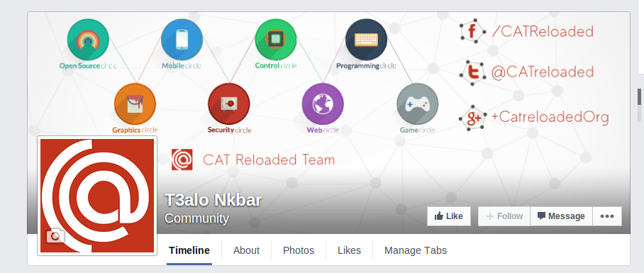644x273 pixels.
Task: Click the Programming circle keyboard icon
Action: [x=367, y=40]
